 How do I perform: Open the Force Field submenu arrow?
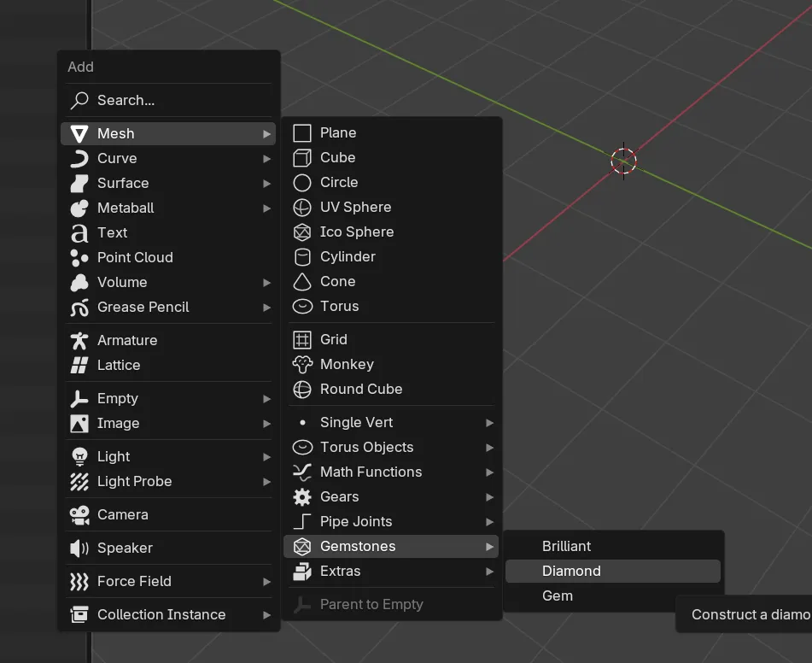[x=266, y=582]
